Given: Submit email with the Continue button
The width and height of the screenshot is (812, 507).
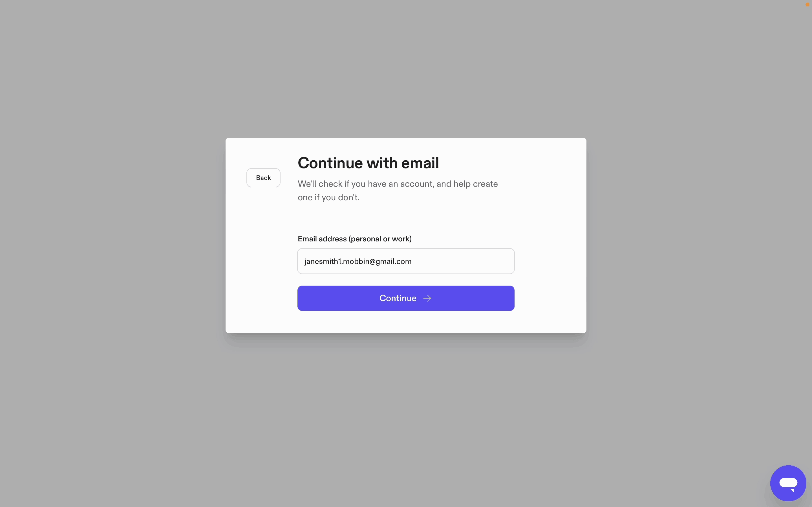Looking at the screenshot, I should pos(406,298).
